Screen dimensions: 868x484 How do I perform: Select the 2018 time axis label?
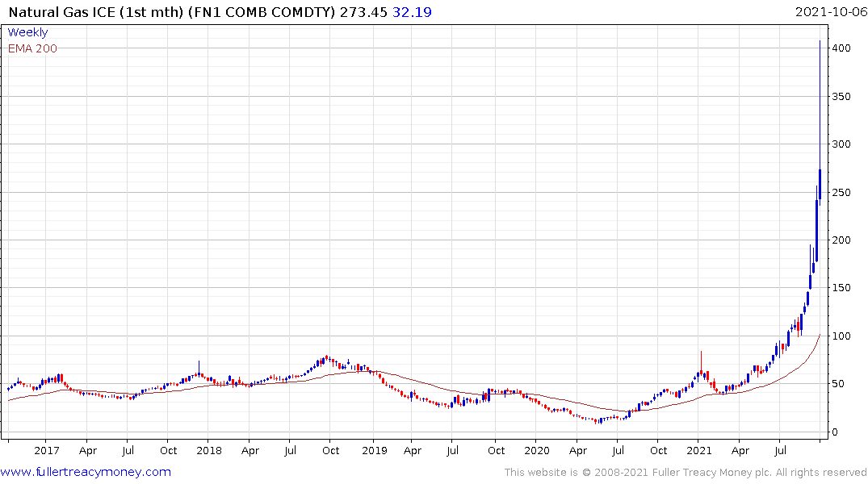pos(209,450)
